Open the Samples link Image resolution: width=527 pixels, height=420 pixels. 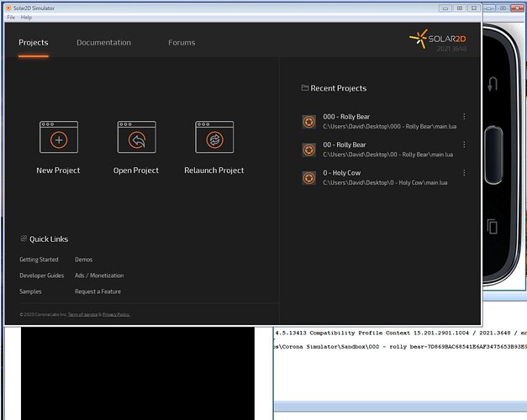(30, 291)
